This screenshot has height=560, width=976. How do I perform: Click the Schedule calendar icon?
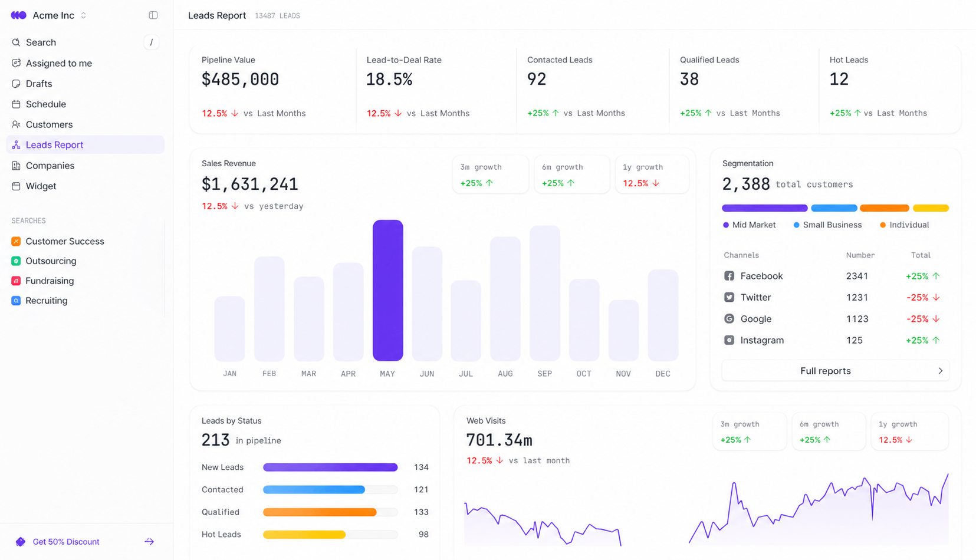coord(16,104)
